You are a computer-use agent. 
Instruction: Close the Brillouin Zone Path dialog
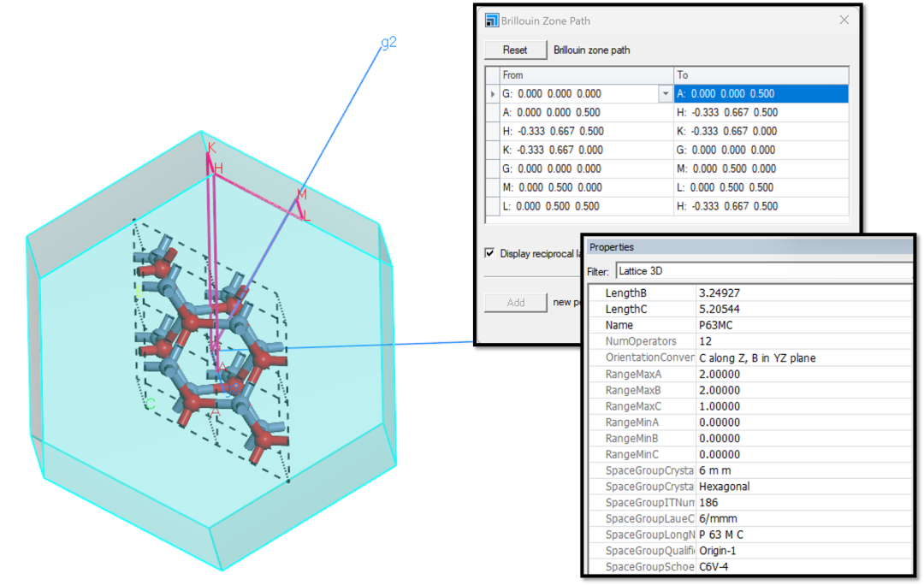coord(844,20)
